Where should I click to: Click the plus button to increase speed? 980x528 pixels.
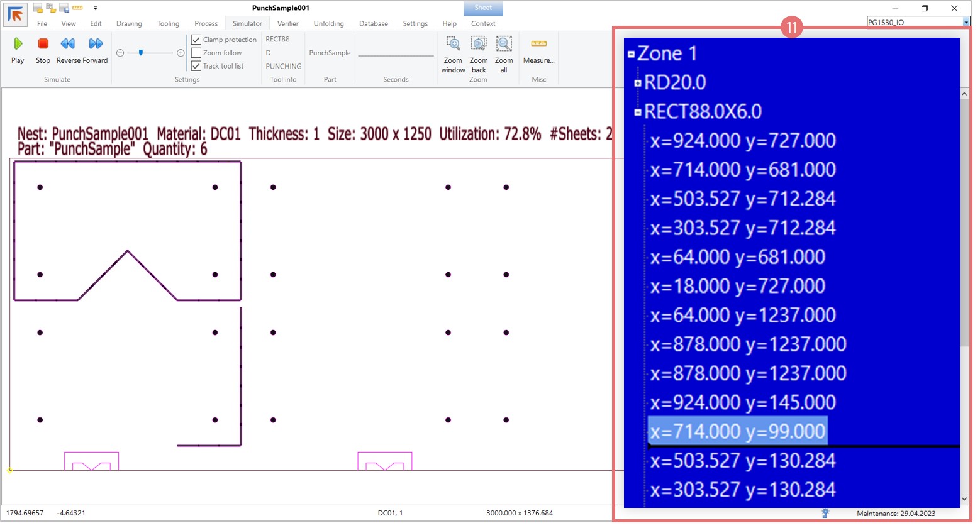pyautogui.click(x=181, y=53)
